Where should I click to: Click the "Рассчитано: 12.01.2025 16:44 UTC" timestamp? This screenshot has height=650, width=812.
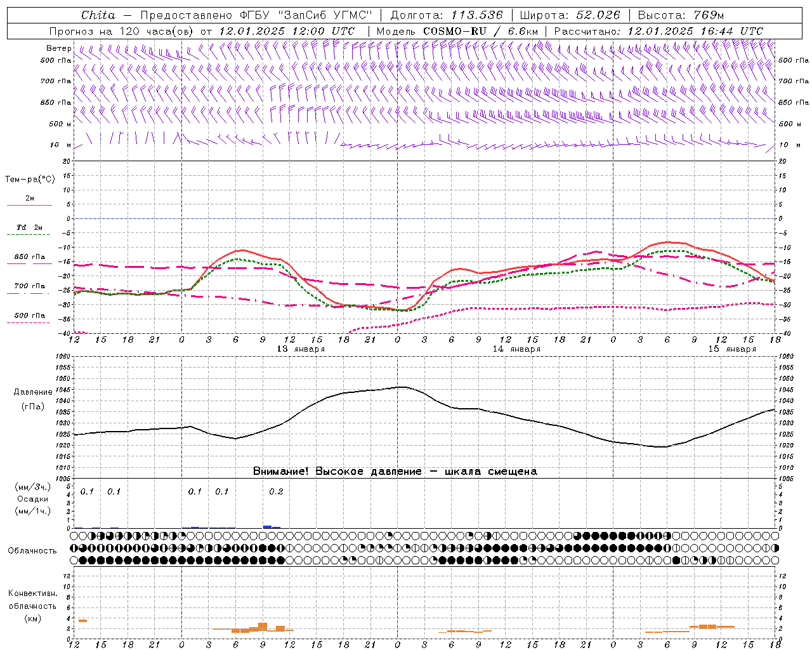(x=658, y=31)
